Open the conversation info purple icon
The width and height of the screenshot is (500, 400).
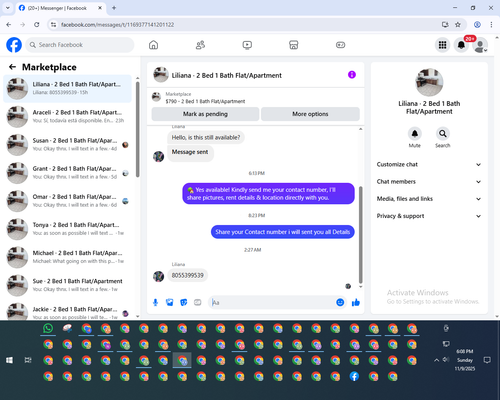point(352,75)
